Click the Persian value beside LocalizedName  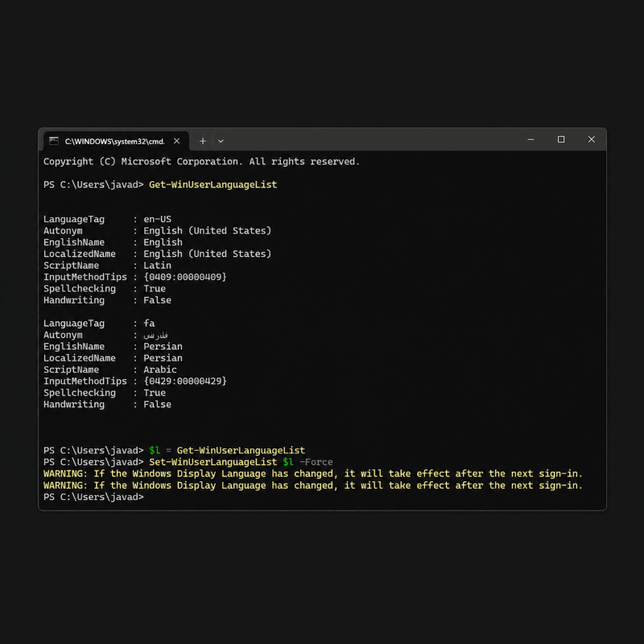click(163, 357)
